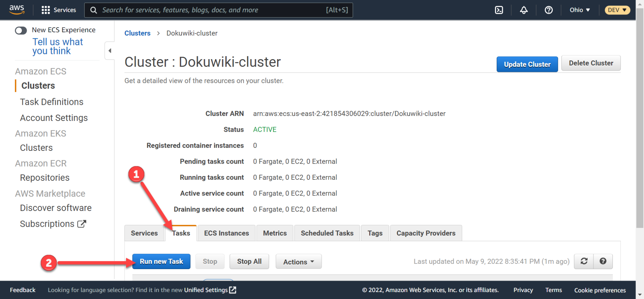Screen dimensions: 644x299
Task: Click the AWS logo home icon
Action: click(16, 10)
